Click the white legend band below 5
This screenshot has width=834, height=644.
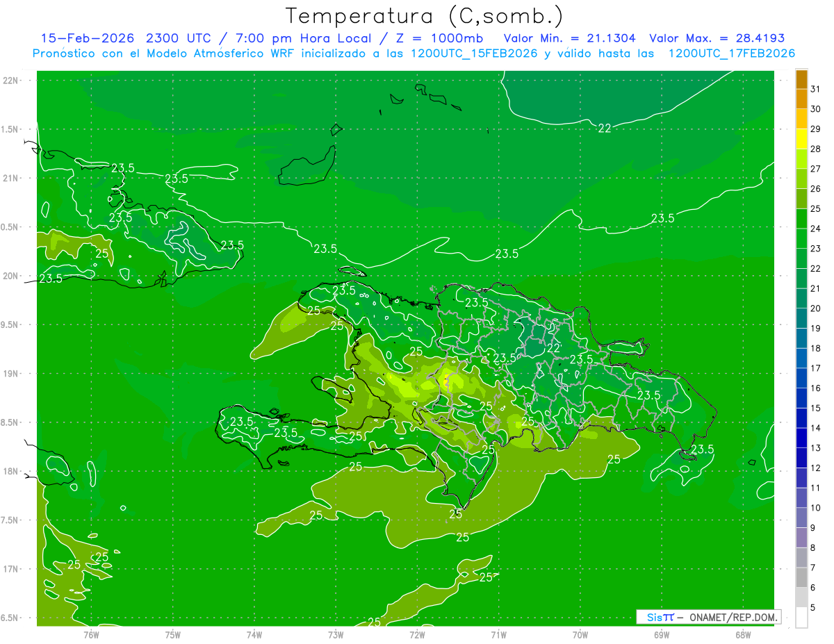801,618
